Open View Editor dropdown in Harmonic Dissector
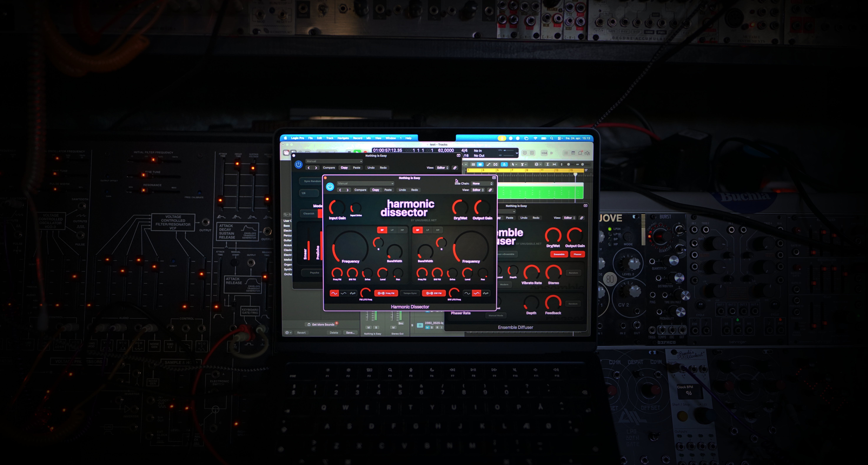 point(478,190)
